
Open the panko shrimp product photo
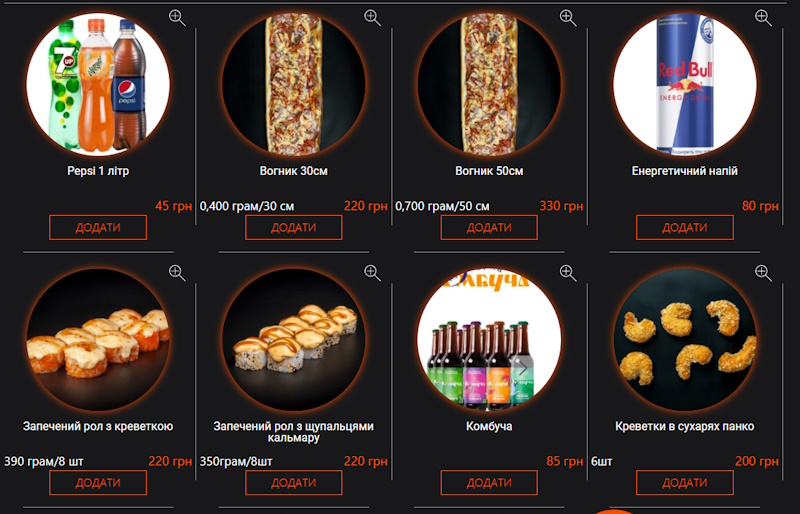point(685,339)
